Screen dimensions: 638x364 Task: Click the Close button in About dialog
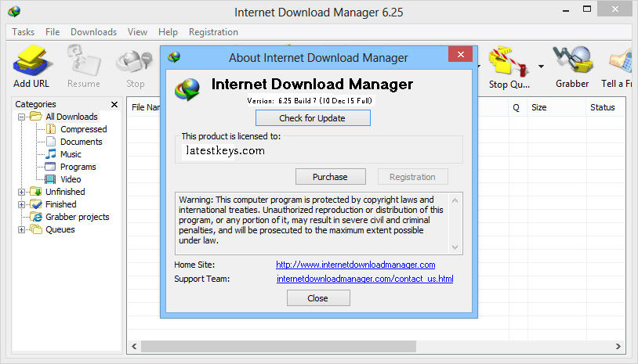[318, 297]
